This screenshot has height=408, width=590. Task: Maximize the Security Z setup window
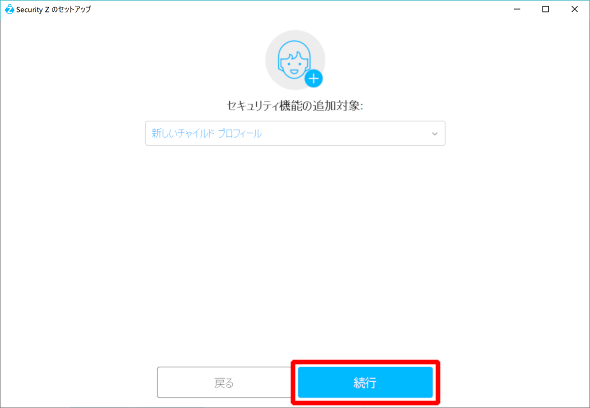click(x=545, y=9)
